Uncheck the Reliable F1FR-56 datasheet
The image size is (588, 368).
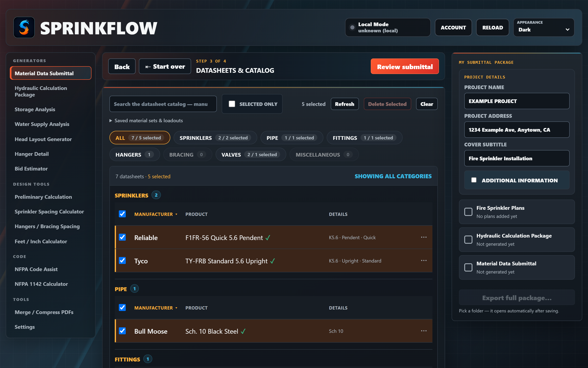click(x=122, y=237)
